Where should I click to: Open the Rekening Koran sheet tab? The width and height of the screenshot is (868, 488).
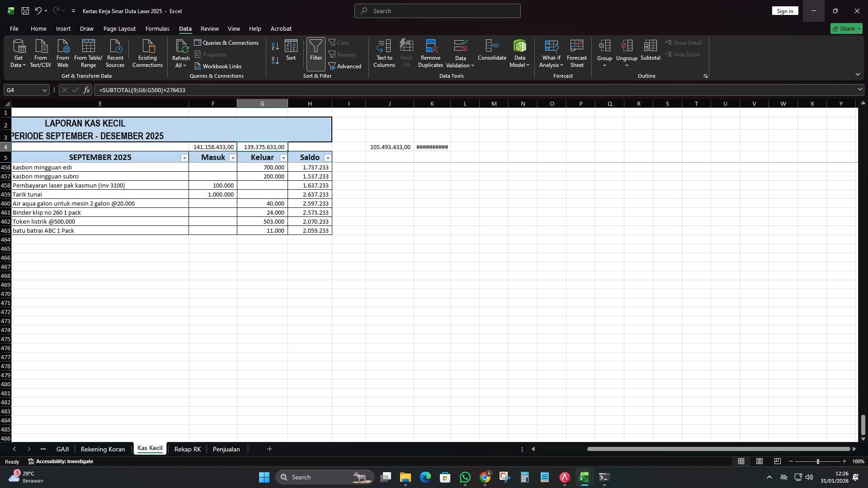coord(103,449)
